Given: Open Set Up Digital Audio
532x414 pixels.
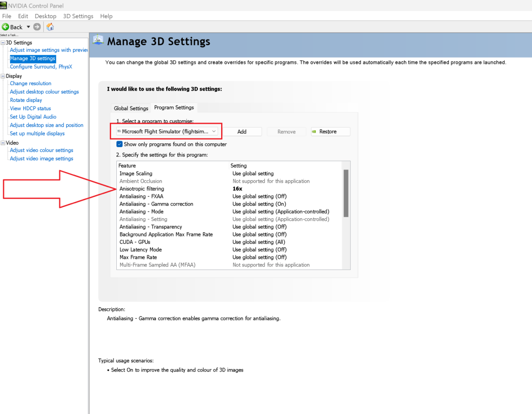Looking at the screenshot, I should tap(33, 117).
